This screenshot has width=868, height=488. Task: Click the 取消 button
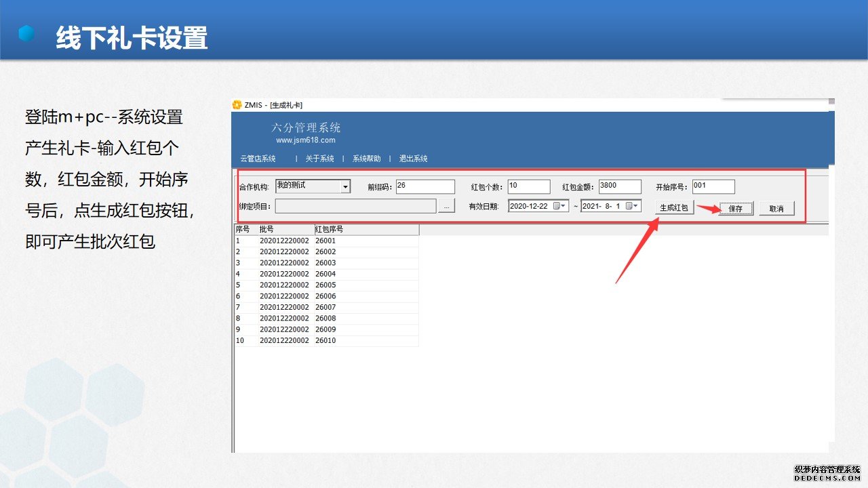click(x=776, y=209)
